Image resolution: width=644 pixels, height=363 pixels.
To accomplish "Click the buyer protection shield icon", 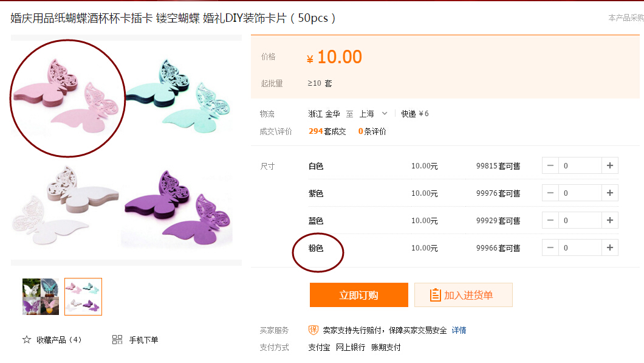I will (313, 330).
